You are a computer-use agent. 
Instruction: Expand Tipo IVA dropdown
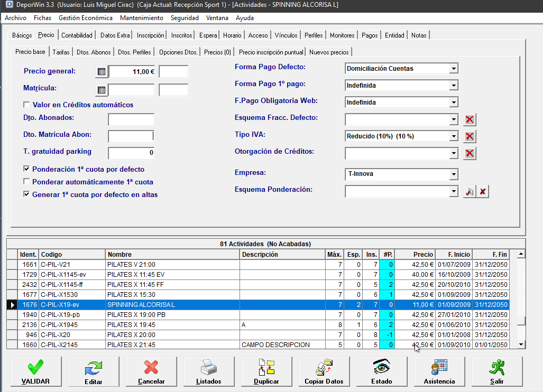(454, 136)
